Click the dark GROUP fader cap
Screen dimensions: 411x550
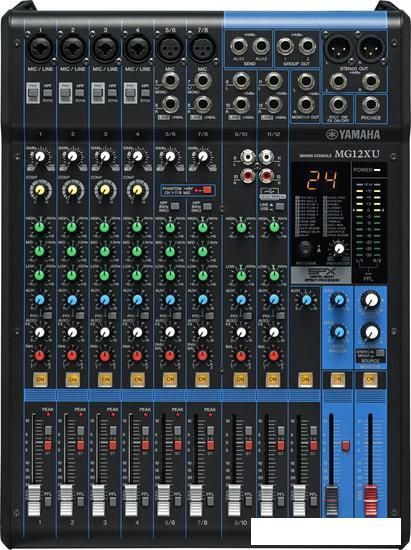point(331,501)
